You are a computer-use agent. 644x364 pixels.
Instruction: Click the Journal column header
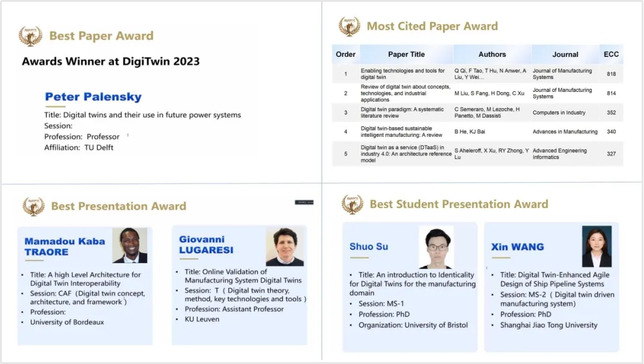coord(565,55)
